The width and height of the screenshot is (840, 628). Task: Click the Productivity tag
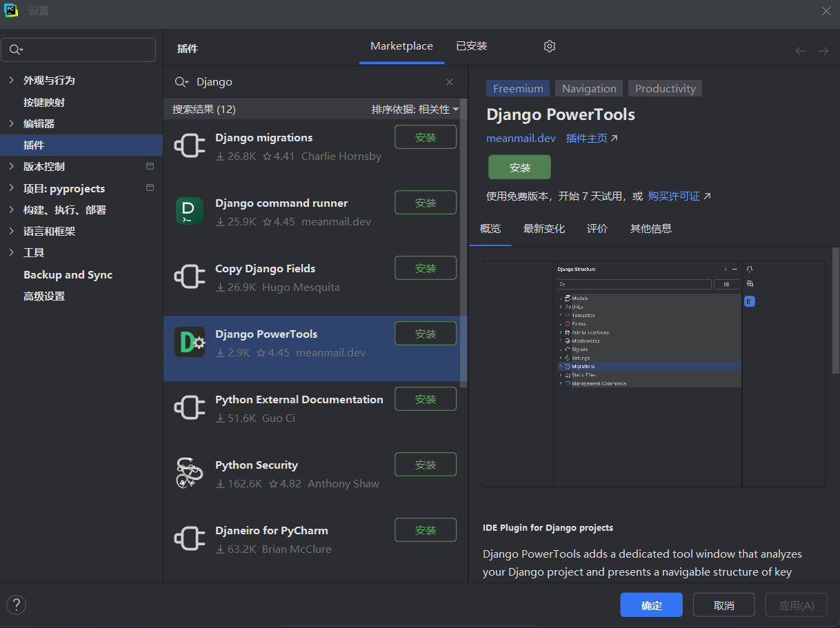tap(666, 88)
